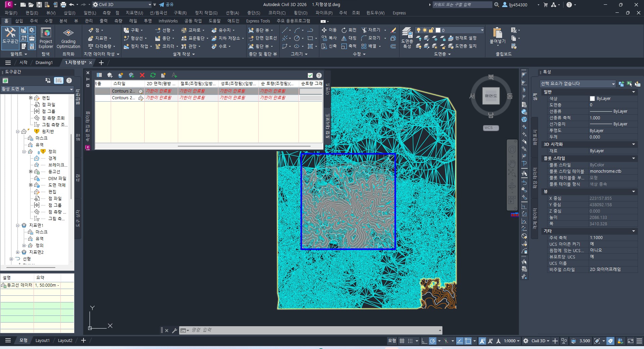Click the WCS button under the view cube
The height and width of the screenshot is (349, 644).
tap(491, 128)
